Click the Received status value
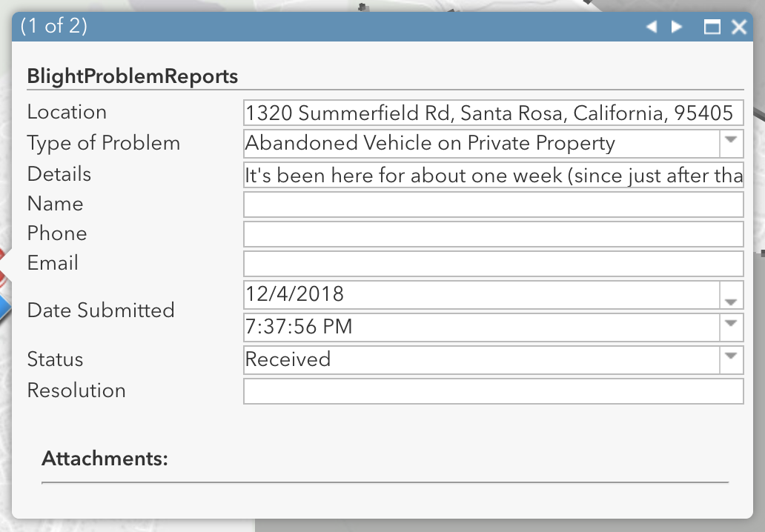765x532 pixels. click(288, 359)
